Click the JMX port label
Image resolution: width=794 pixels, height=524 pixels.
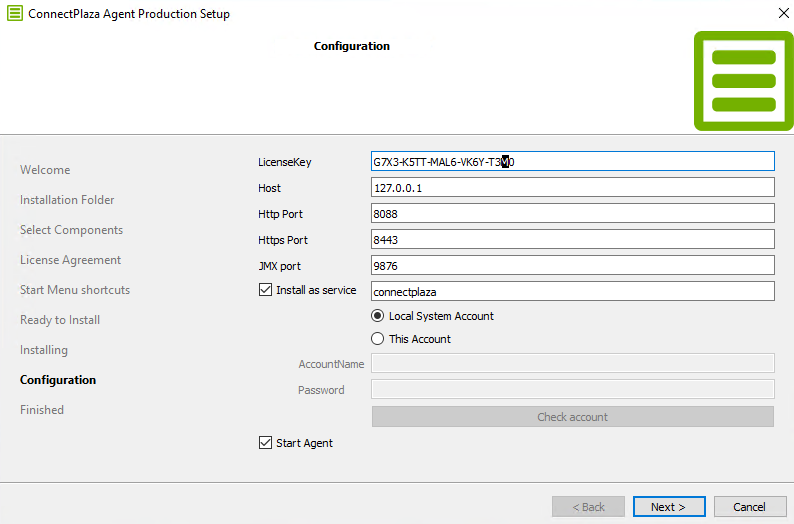pos(280,266)
